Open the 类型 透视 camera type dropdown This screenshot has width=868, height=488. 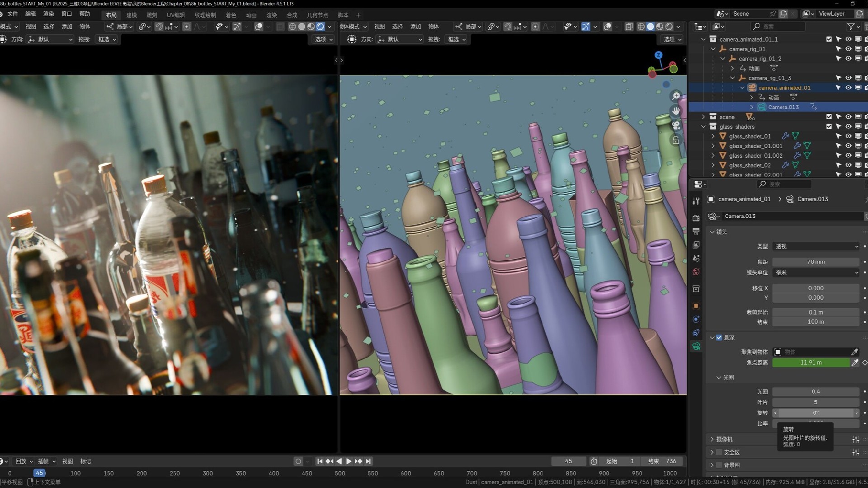point(816,246)
